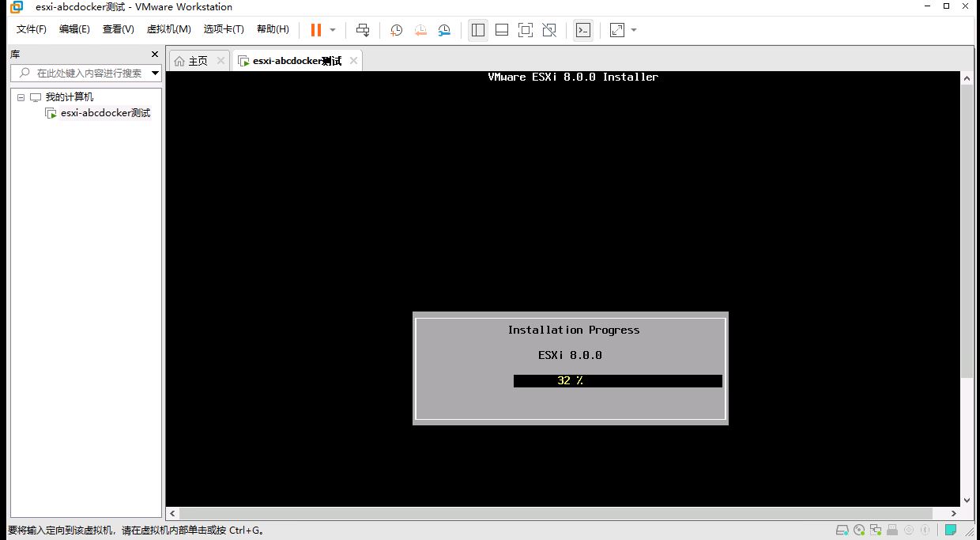
Task: Minimize the VMware Workstation window
Action: tap(927, 6)
